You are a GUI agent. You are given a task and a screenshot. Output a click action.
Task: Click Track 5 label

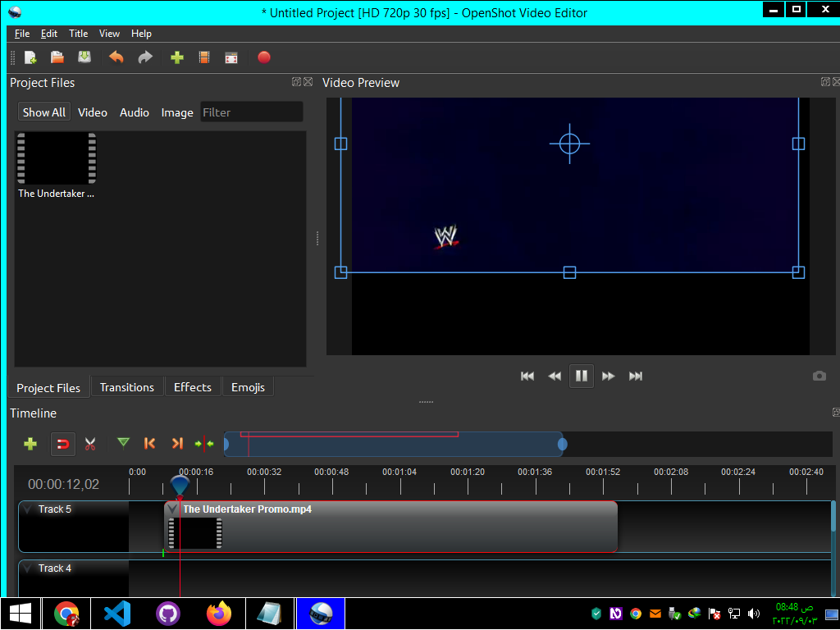(x=55, y=509)
